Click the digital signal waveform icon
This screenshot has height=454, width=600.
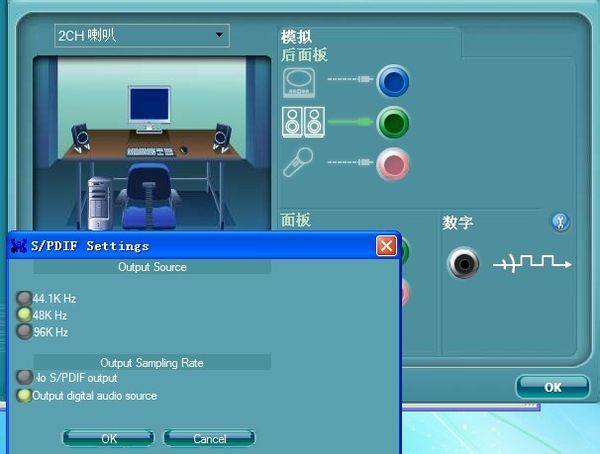point(532,263)
